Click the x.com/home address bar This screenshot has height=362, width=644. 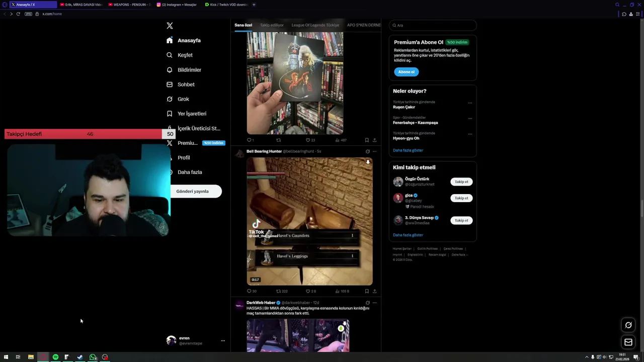(x=52, y=14)
